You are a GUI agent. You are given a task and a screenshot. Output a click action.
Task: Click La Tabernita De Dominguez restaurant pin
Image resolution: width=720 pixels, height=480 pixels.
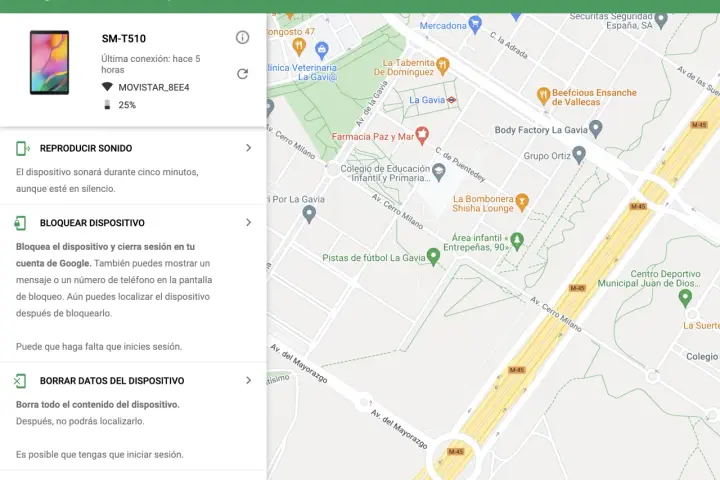click(443, 66)
